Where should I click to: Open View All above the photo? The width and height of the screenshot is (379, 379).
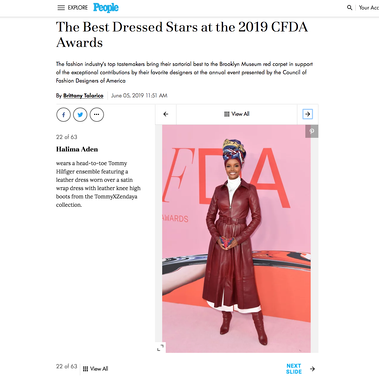coord(237,114)
